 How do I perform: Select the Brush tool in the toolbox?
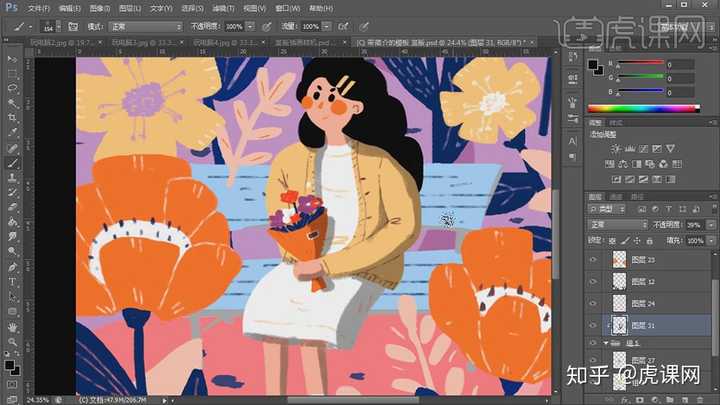coord(12,163)
